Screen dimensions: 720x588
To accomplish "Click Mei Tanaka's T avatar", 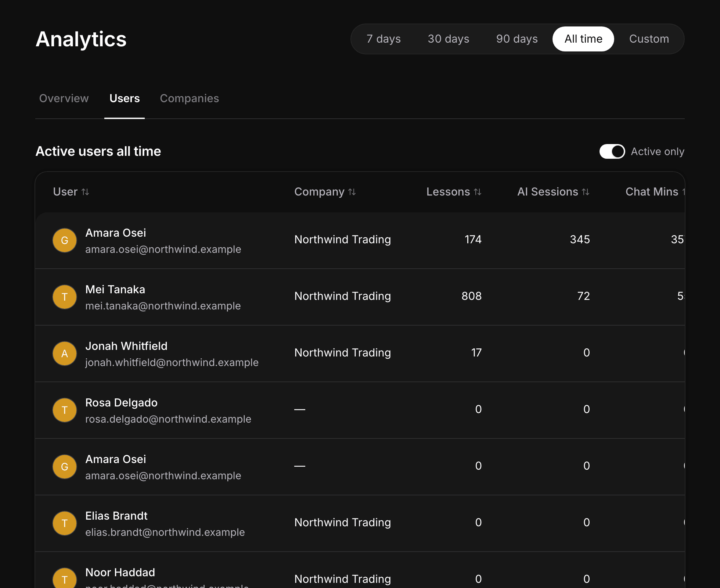I will coord(65,297).
